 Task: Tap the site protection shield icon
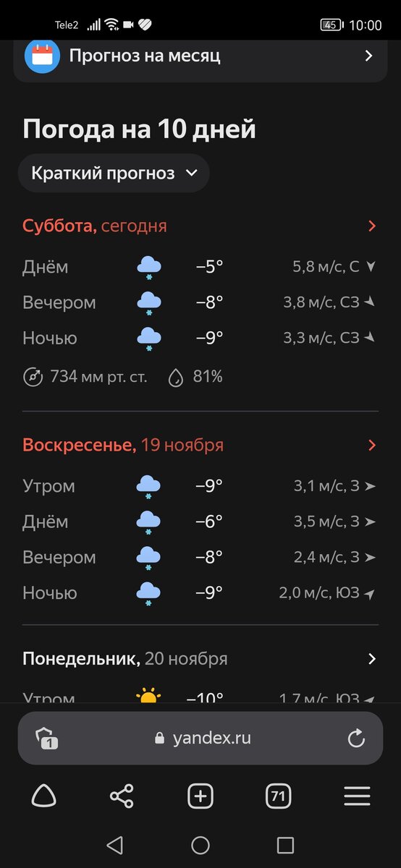46,738
